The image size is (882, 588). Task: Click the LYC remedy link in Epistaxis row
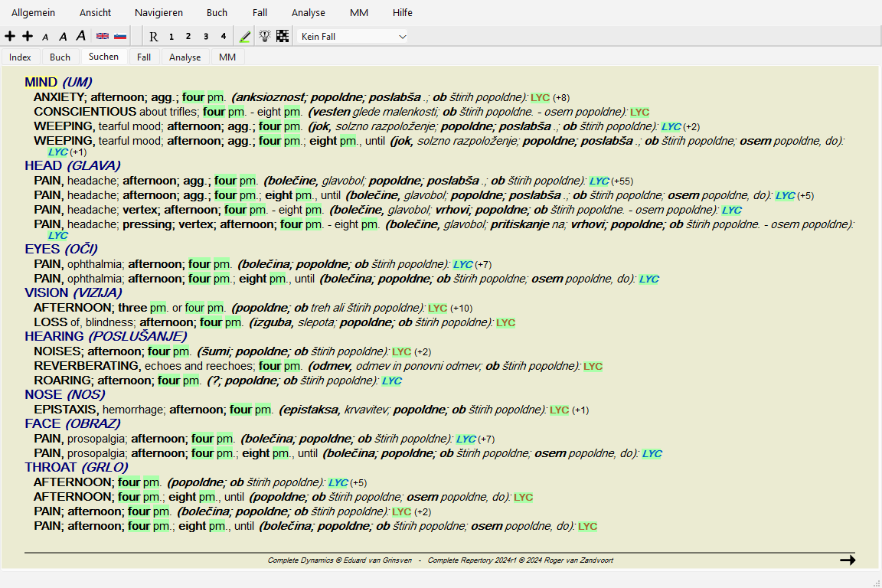(559, 410)
